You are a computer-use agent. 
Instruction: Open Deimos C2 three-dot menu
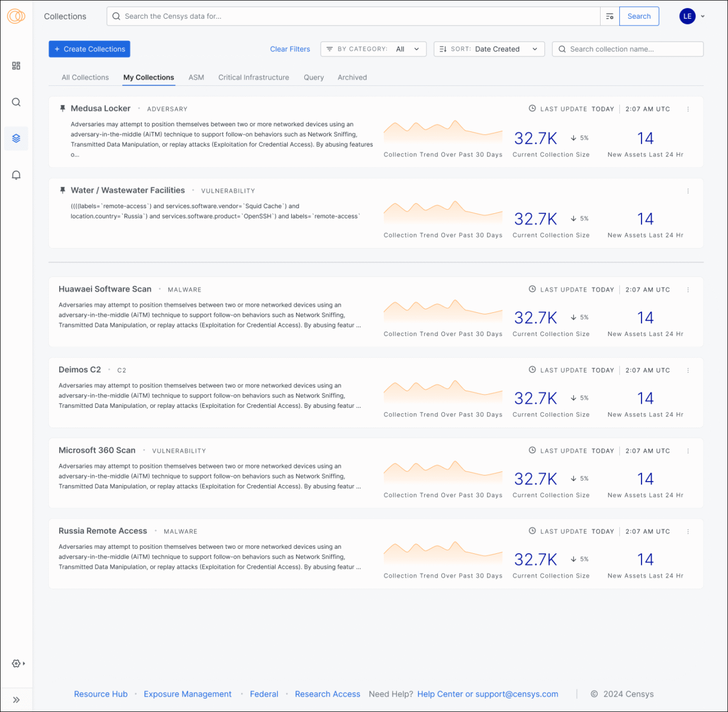(688, 371)
